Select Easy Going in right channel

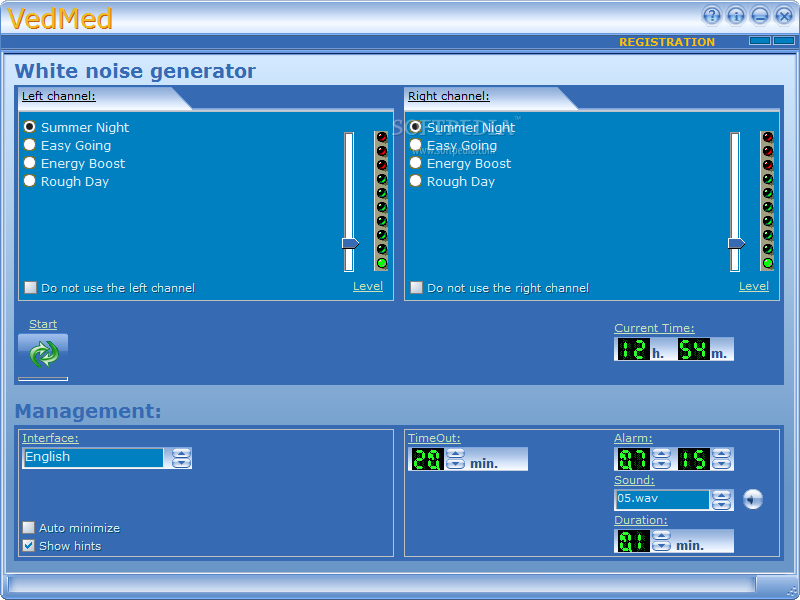[453, 145]
